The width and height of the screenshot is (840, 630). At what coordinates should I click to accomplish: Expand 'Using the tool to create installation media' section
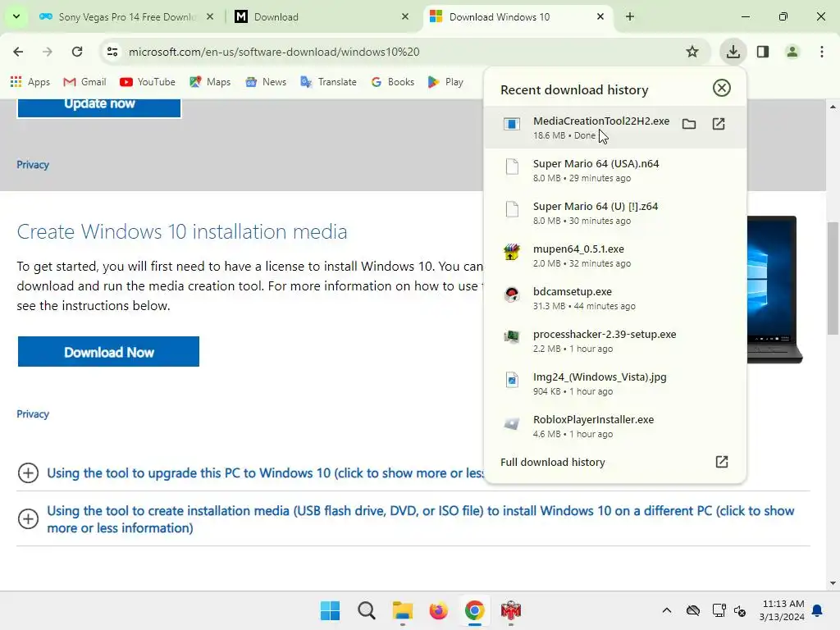[x=28, y=518]
